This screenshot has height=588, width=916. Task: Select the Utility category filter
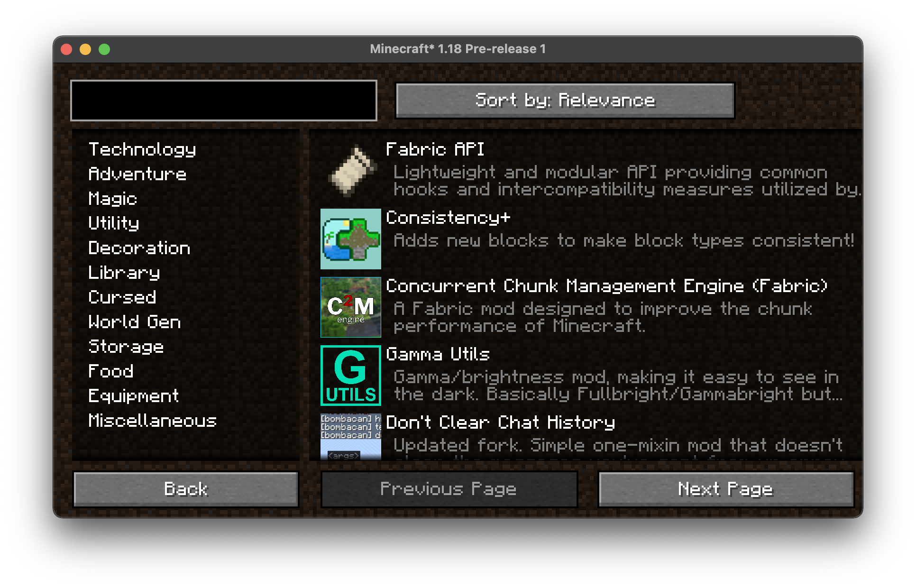point(114,223)
